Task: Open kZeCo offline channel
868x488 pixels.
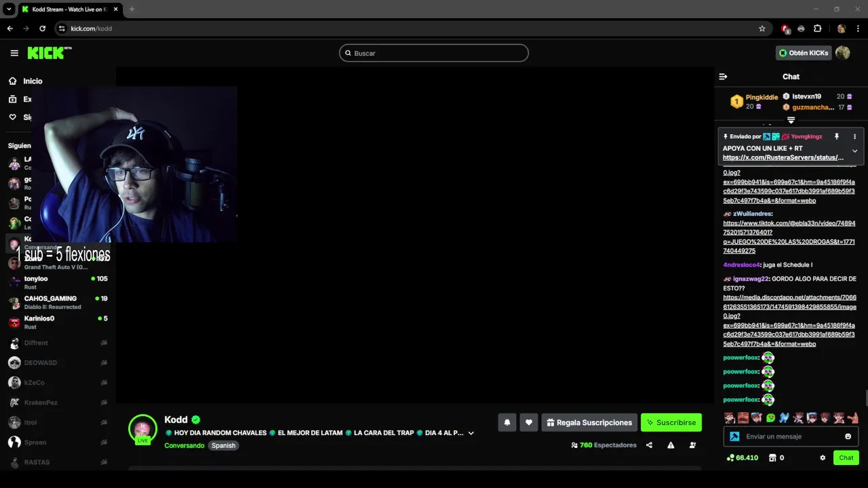Action: click(x=58, y=382)
